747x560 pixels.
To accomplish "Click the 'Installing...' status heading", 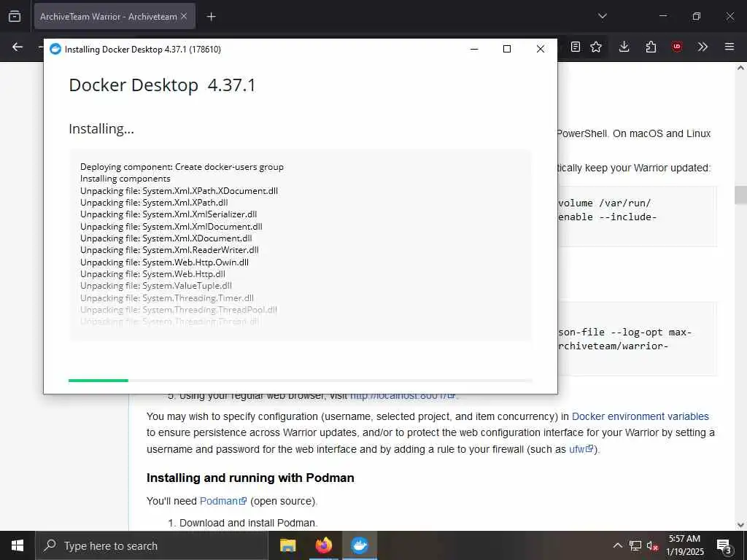I will click(101, 128).
